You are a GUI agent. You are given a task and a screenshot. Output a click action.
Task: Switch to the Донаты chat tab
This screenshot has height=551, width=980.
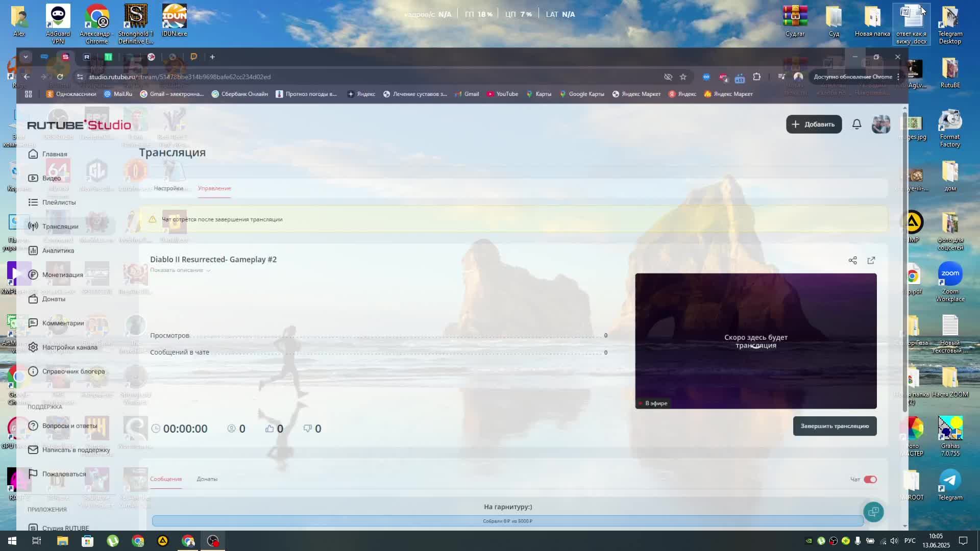pyautogui.click(x=207, y=479)
